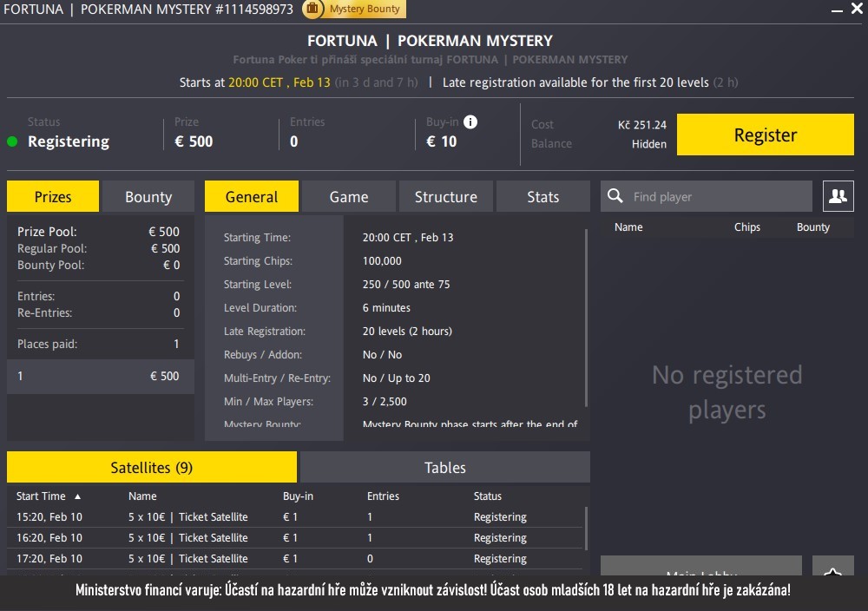Click the Kč 251.24 cost amount
The image size is (868, 611).
click(x=642, y=125)
